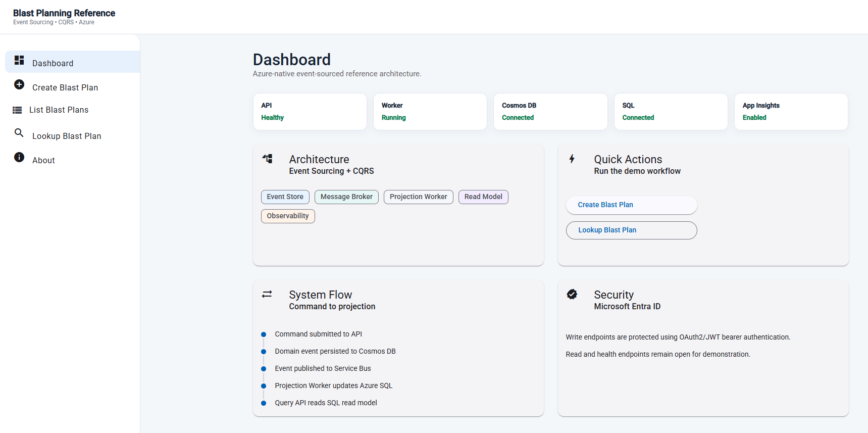Click the 'Azure-native event-sourced reference architecture' tagline
Image resolution: width=868 pixels, height=433 pixels.
[337, 74]
